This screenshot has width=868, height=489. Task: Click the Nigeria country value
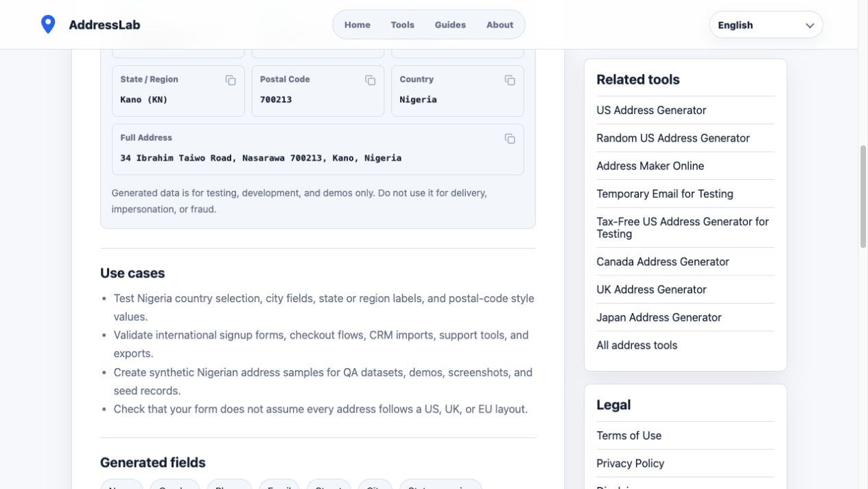click(419, 100)
